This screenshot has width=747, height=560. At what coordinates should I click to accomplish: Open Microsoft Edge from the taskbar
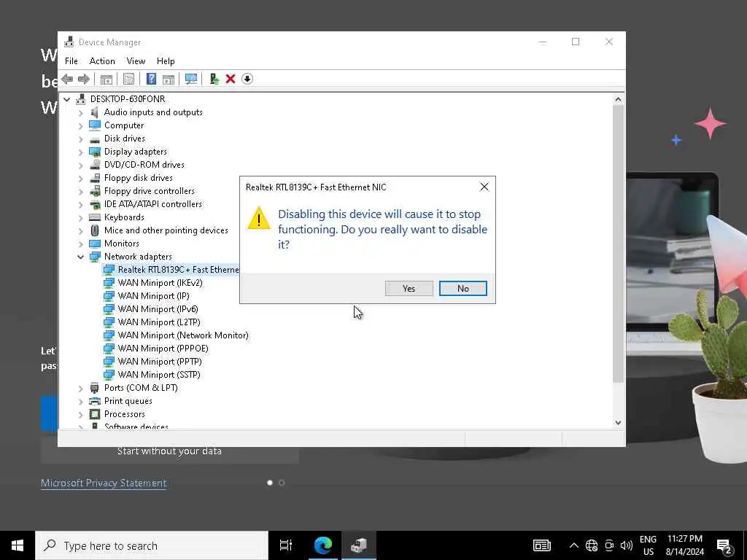click(x=323, y=545)
